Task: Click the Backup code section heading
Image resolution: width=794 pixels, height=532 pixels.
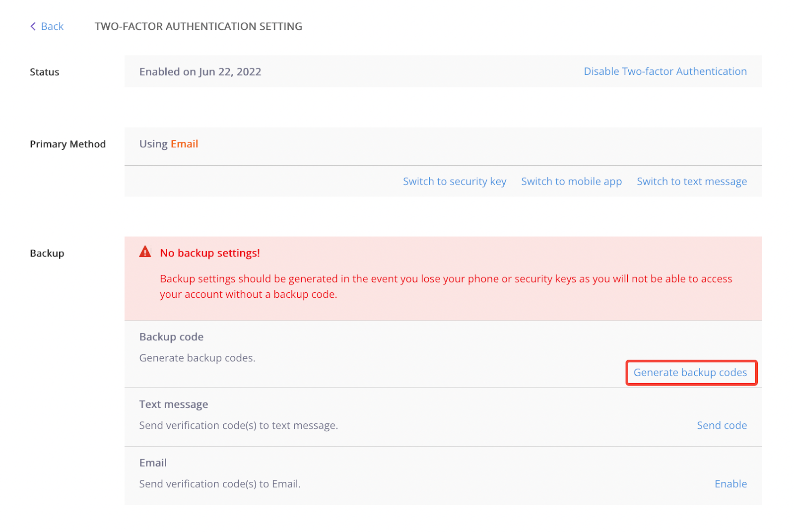Action: (171, 337)
